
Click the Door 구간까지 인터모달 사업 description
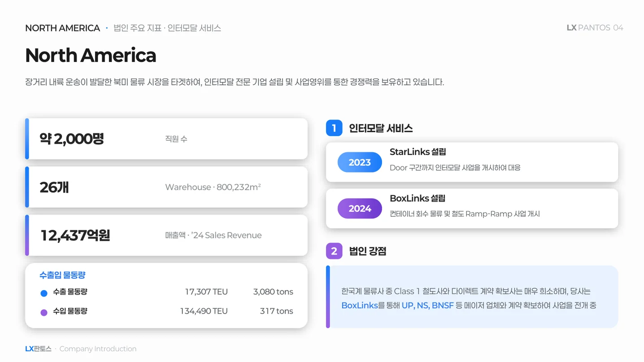pos(455,168)
